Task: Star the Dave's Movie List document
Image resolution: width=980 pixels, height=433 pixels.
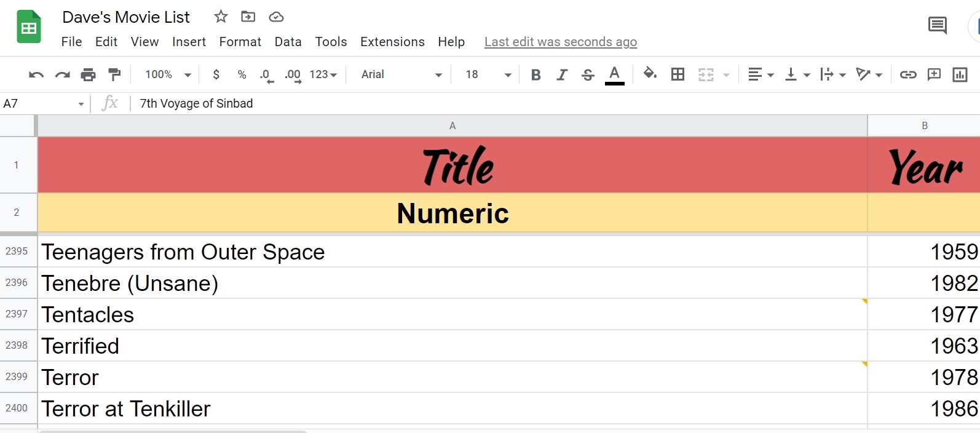Action: (221, 17)
